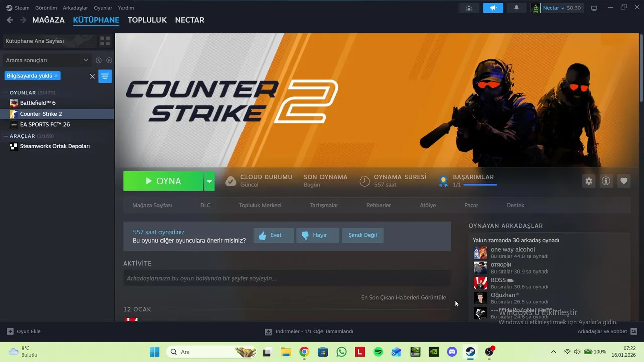Open the Nectar account dropdown
This screenshot has height=362, width=644.
point(561,8)
